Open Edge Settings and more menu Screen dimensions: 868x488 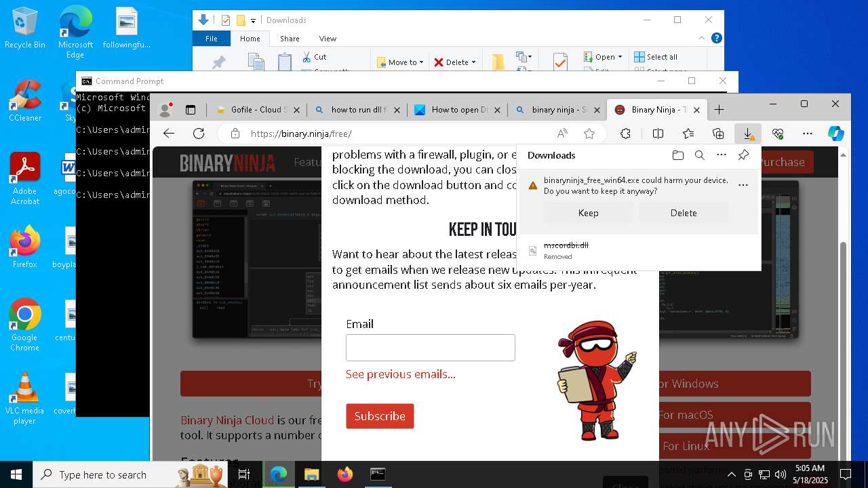tap(807, 134)
